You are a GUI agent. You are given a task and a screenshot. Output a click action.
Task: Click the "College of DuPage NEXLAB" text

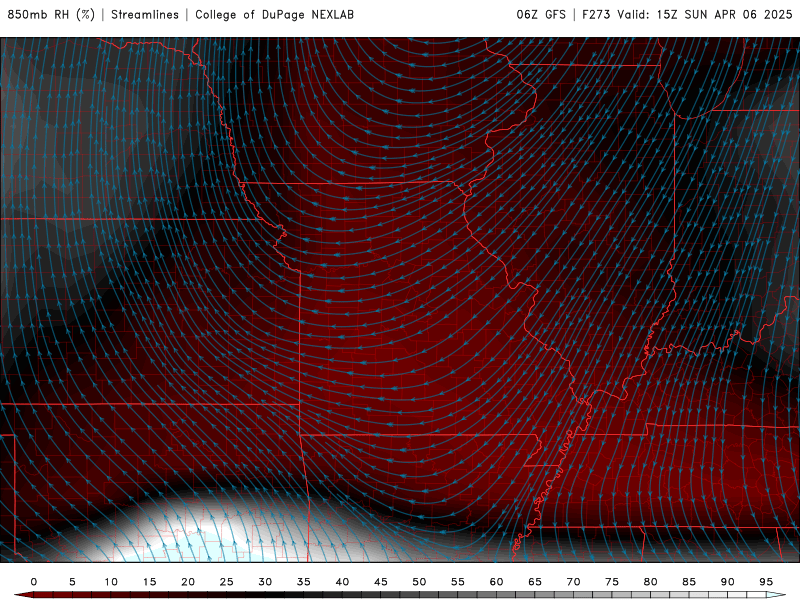(274, 15)
